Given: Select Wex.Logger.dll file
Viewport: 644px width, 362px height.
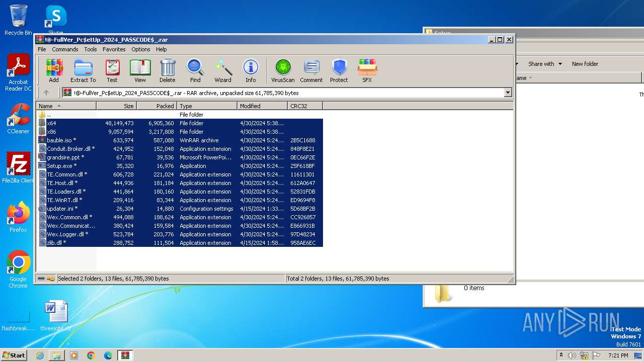Looking at the screenshot, I should (180, 234).
